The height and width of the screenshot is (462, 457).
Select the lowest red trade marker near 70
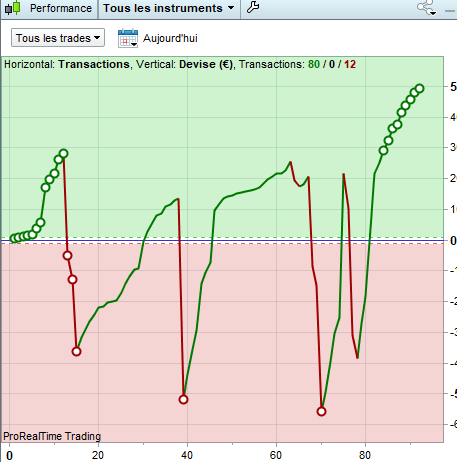click(321, 412)
